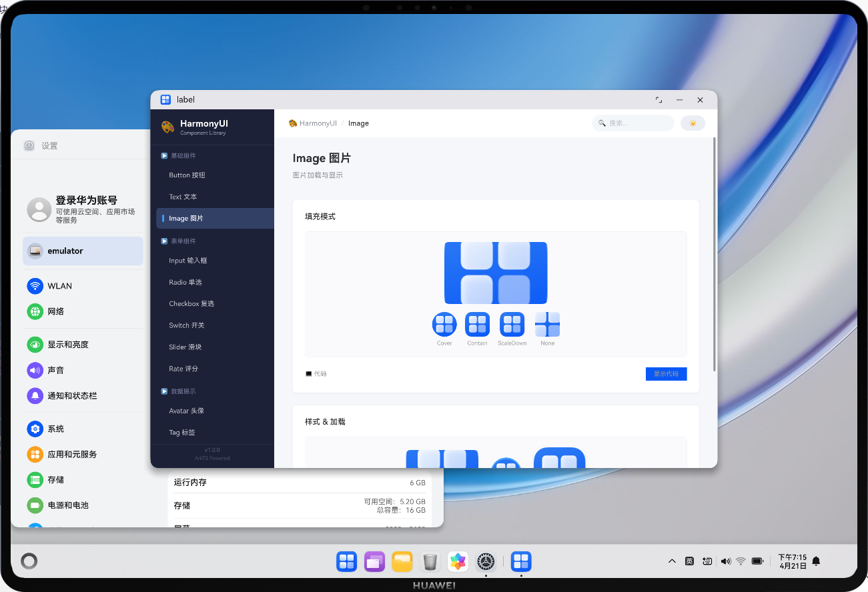The height and width of the screenshot is (592, 868).
Task: Click the keyboard tray icon
Action: [707, 561]
